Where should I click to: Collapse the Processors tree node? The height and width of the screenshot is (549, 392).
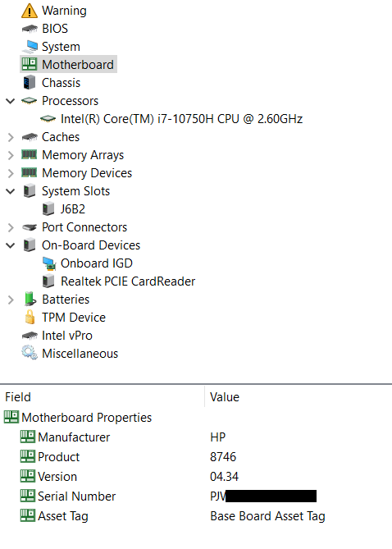11,101
